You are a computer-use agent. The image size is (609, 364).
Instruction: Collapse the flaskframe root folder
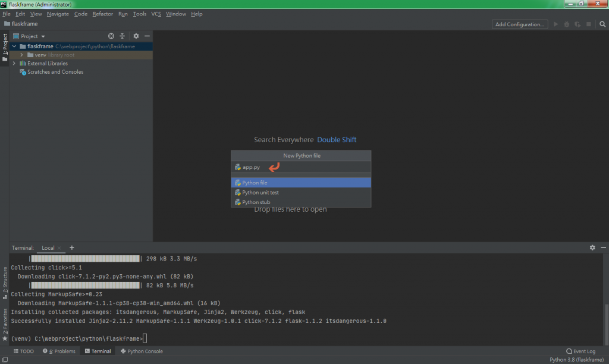tap(14, 46)
